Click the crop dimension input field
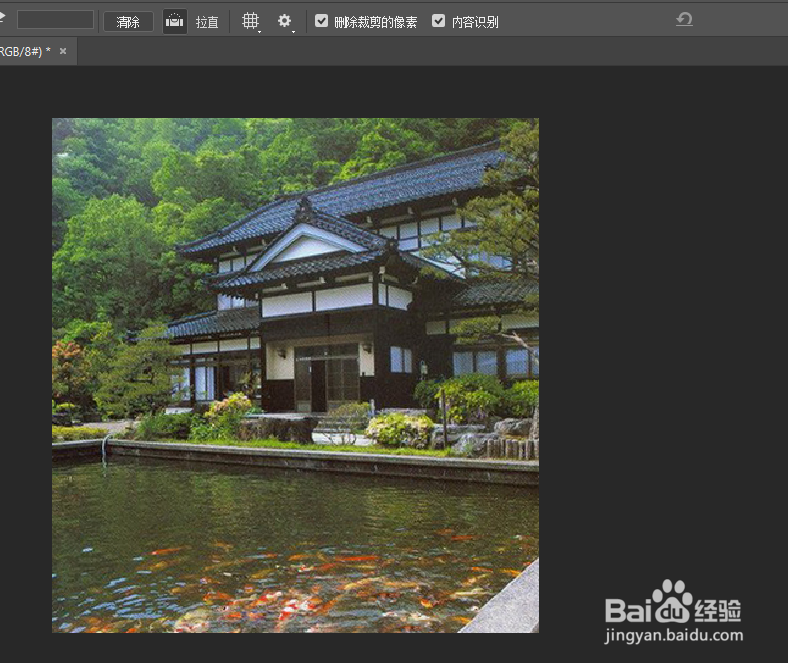 [55, 20]
